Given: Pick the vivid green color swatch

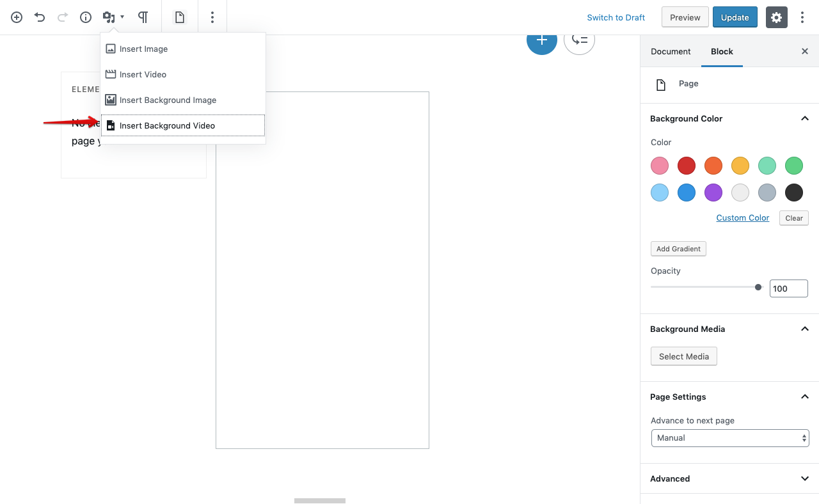Looking at the screenshot, I should [794, 166].
